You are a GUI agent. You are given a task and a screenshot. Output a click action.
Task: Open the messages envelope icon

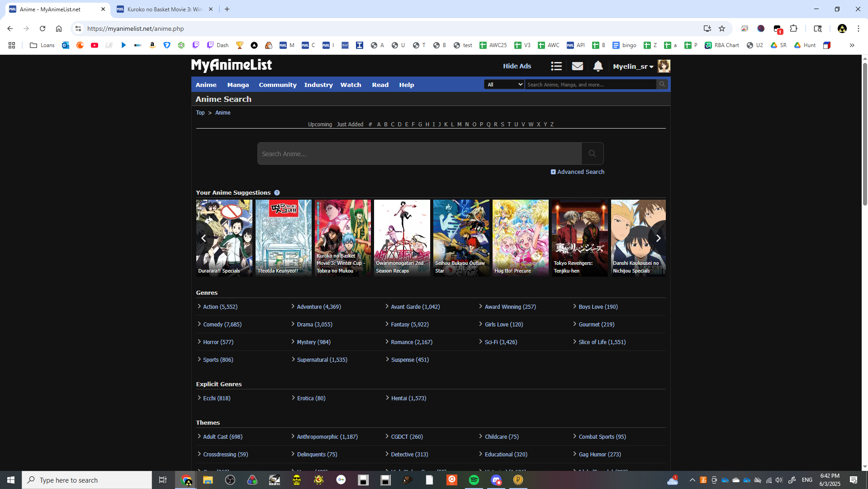point(577,66)
